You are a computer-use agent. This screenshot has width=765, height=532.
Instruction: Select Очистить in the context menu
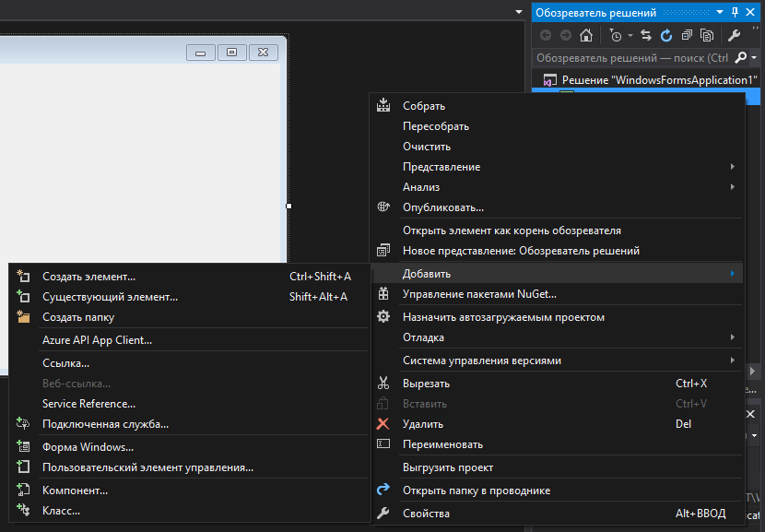pos(427,147)
